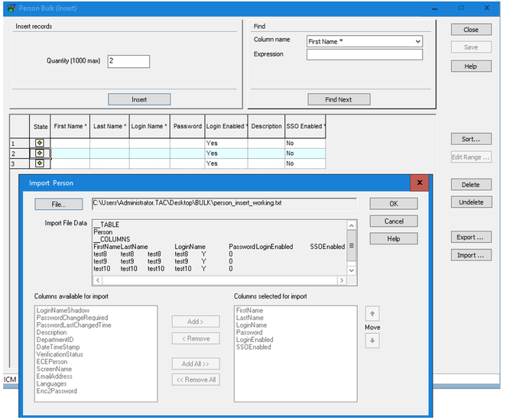Click the Delete button

(x=471, y=184)
